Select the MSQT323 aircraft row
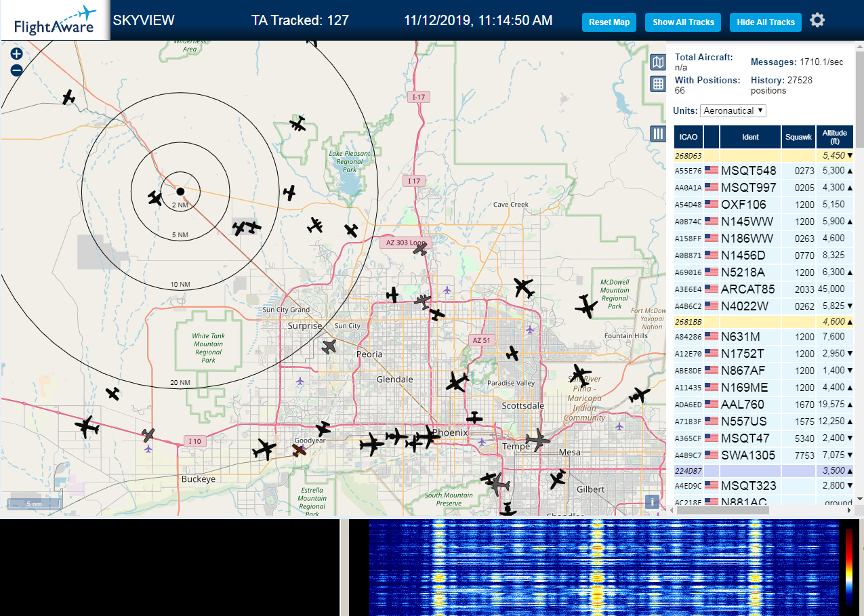 point(764,486)
